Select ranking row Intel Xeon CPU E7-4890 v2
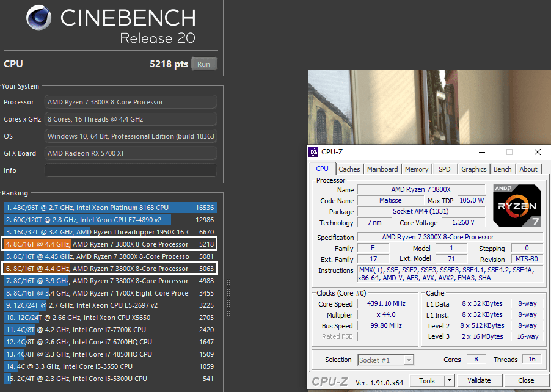The height and width of the screenshot is (392, 551). (x=110, y=220)
